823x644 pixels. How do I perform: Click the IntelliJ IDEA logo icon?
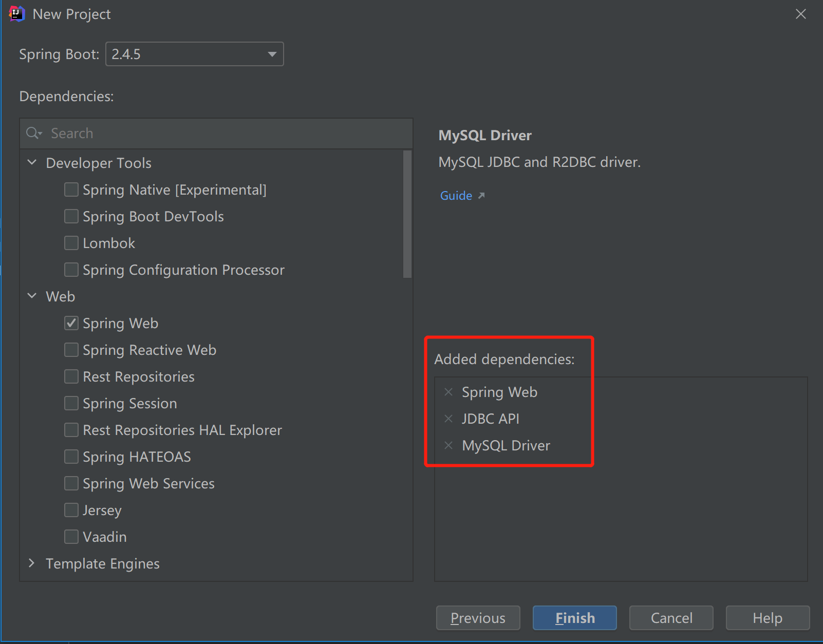[x=17, y=14]
